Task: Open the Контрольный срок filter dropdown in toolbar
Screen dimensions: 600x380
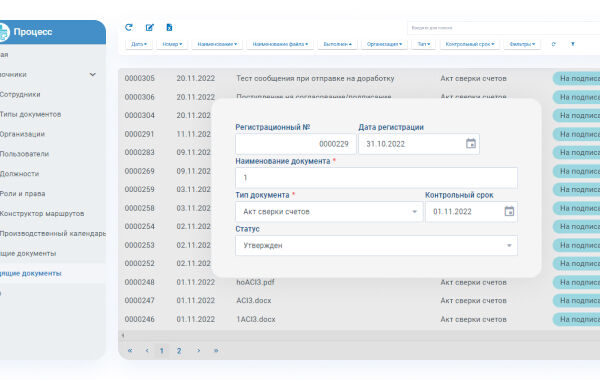Action: [x=470, y=44]
